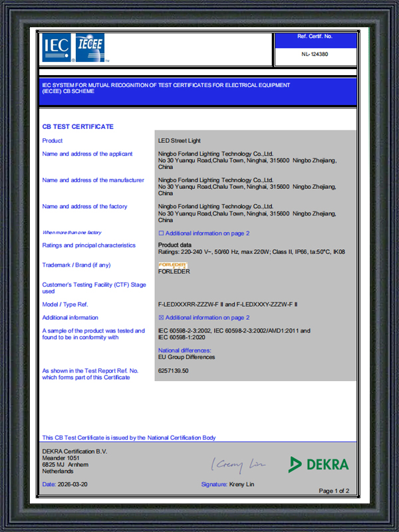Click the Trademark / Brand label
Screen dimensions: 399x532
[x=76, y=265]
